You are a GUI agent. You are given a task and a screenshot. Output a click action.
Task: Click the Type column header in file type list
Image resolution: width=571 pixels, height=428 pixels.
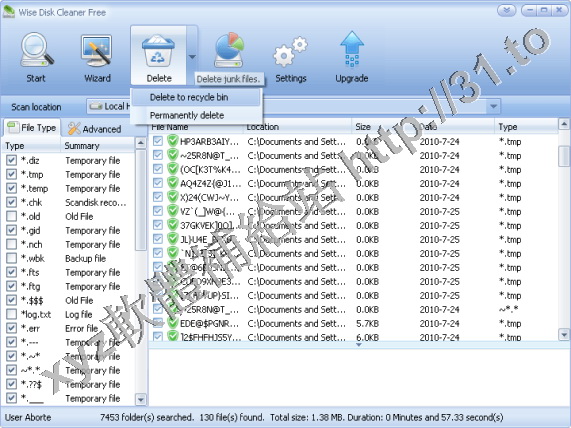[x=31, y=146]
